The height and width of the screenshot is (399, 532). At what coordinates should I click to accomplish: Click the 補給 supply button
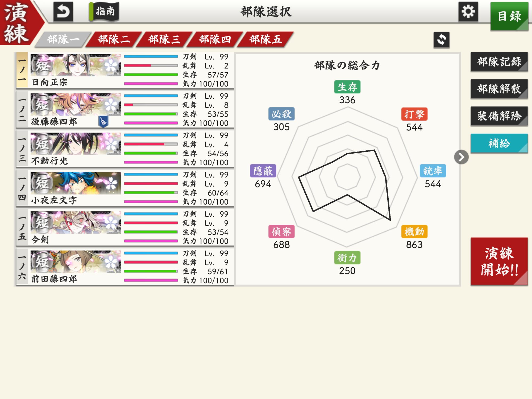click(x=499, y=143)
